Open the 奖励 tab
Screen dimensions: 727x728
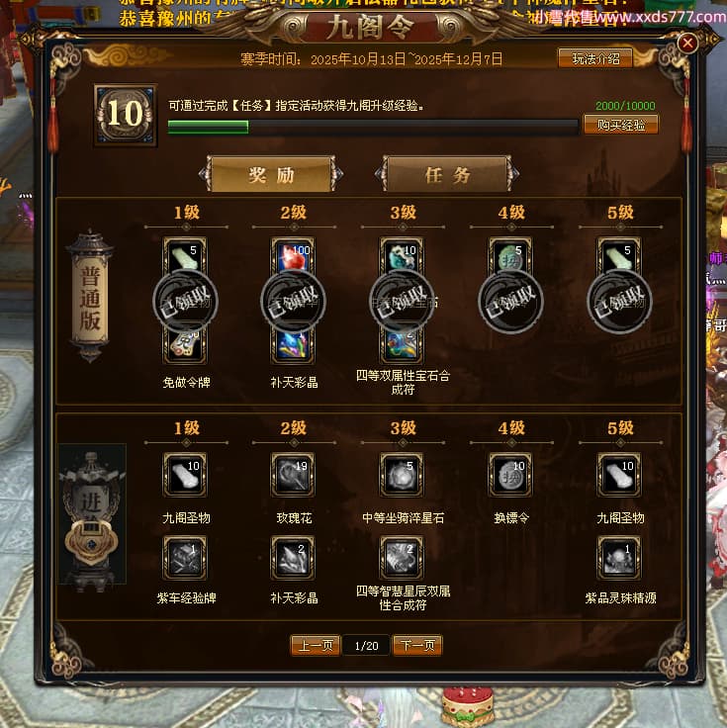[271, 174]
